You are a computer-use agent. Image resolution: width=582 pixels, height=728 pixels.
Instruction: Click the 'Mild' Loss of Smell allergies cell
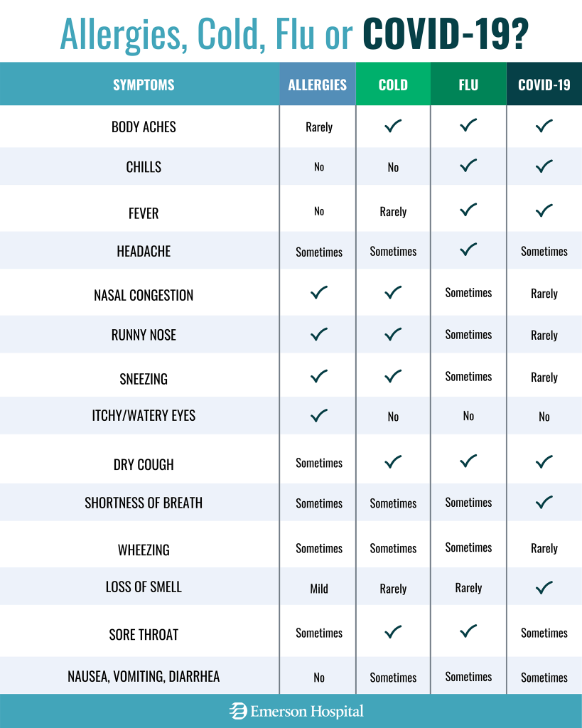click(319, 589)
